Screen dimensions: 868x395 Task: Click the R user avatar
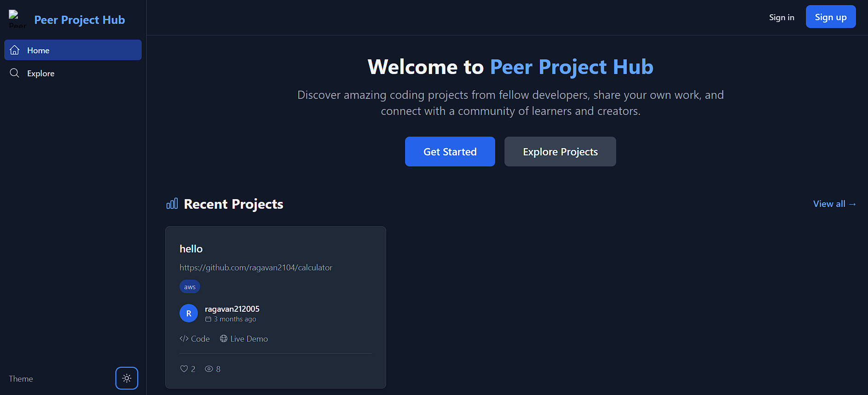click(189, 314)
